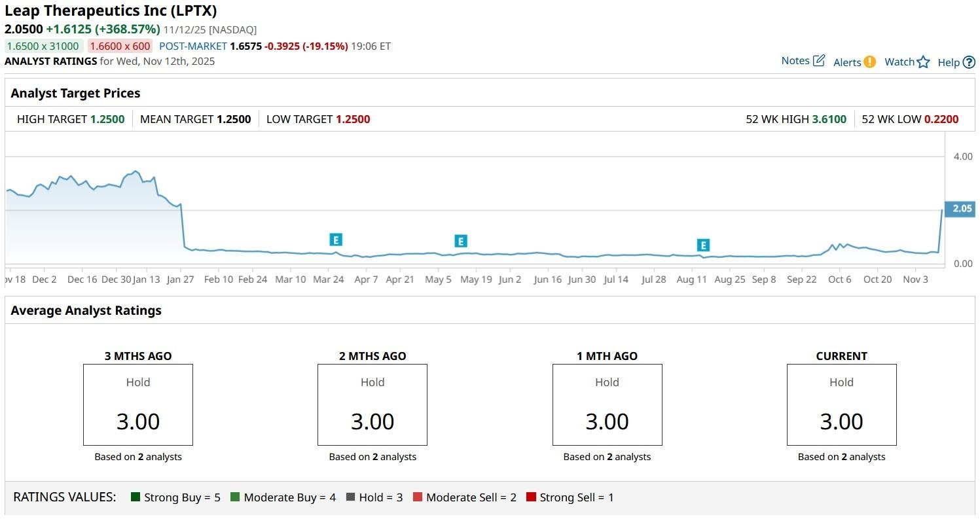Click 'Based on 2 analysts' under CURRENT
Viewport: 980px width, 519px height.
tap(842, 457)
